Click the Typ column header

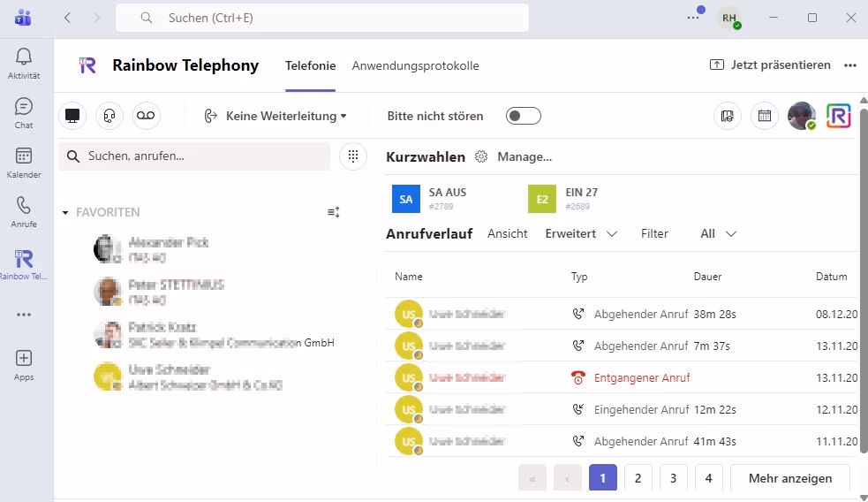pyautogui.click(x=579, y=277)
